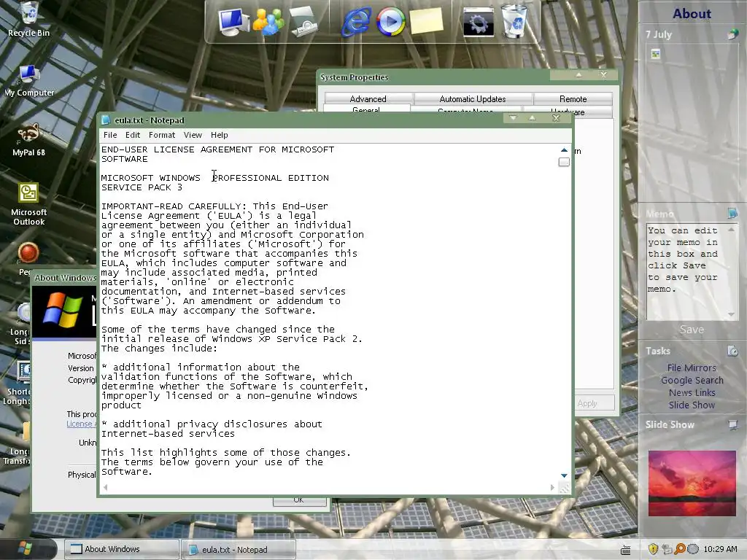Open the Messenger people icon in the dock
Screen dimensions: 747x560
pos(268,21)
